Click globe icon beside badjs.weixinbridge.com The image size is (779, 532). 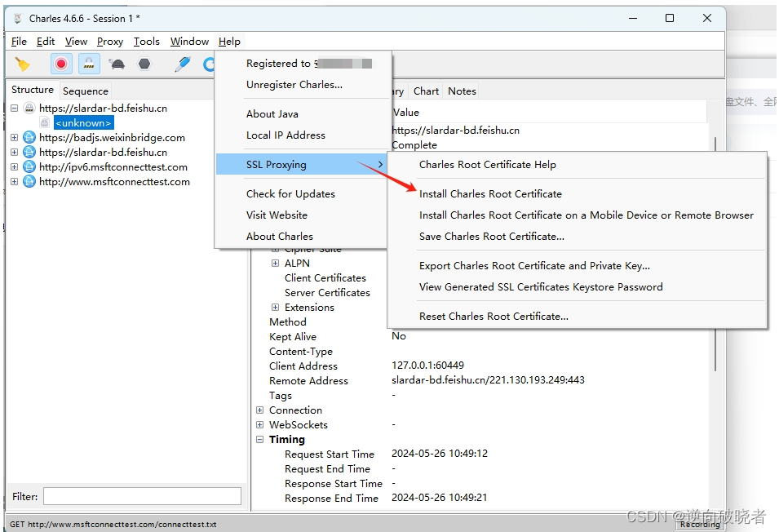point(29,138)
